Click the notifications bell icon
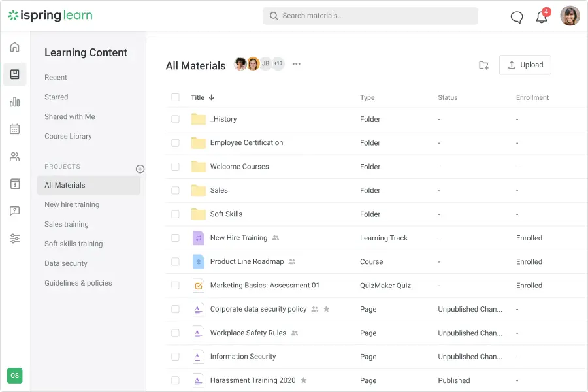588x392 pixels. point(542,16)
